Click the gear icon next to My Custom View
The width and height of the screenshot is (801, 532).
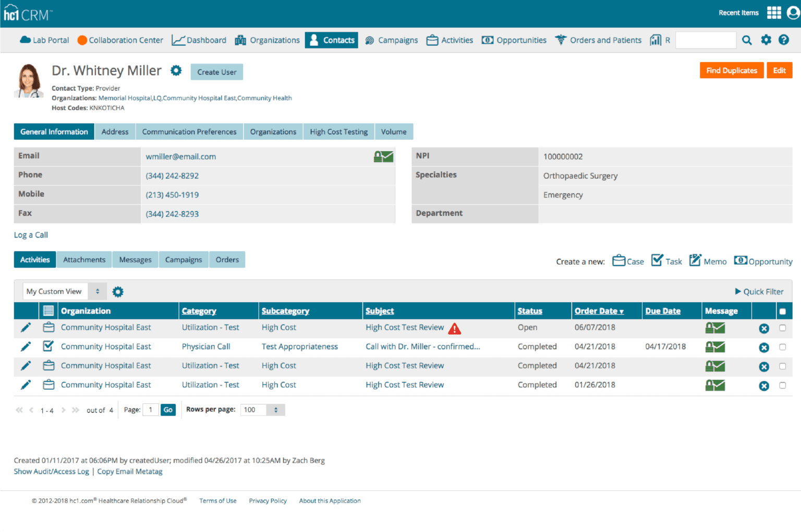[x=118, y=292]
